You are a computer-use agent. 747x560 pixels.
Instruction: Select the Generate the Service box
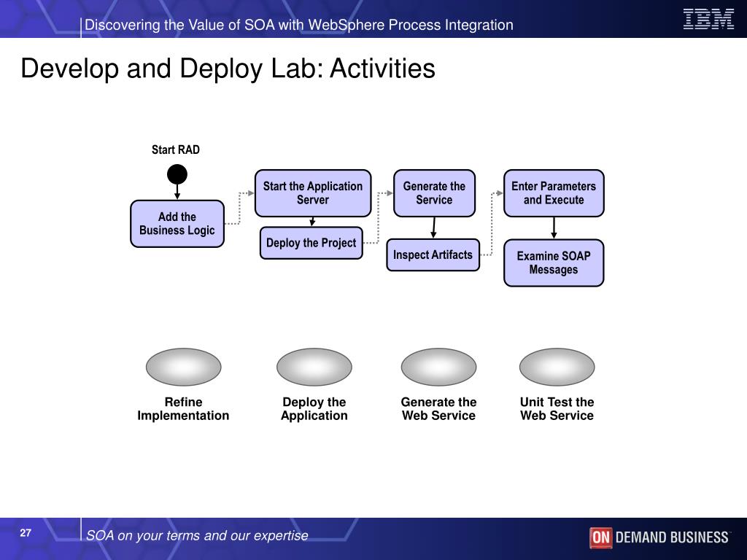[435, 193]
